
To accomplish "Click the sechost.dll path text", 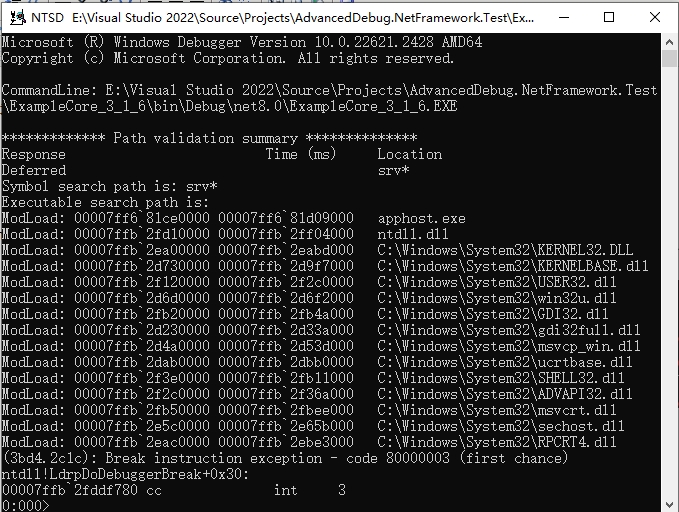I will tap(501, 427).
